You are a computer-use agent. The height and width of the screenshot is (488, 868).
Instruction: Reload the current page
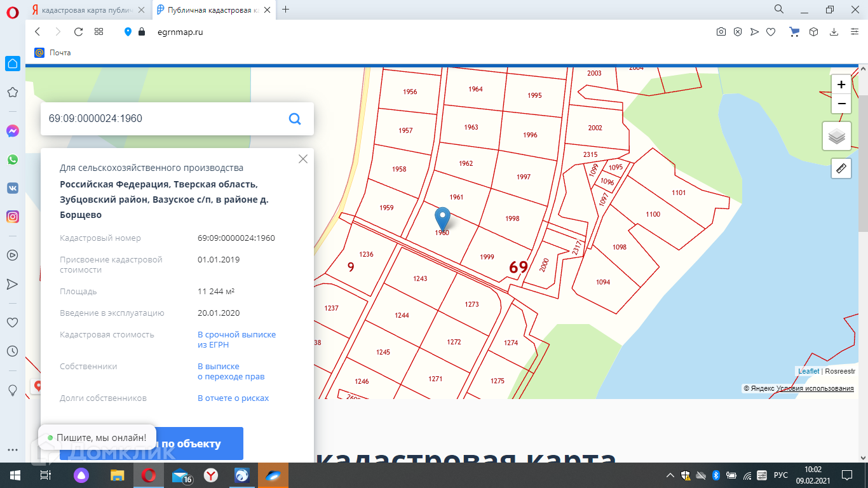point(79,32)
